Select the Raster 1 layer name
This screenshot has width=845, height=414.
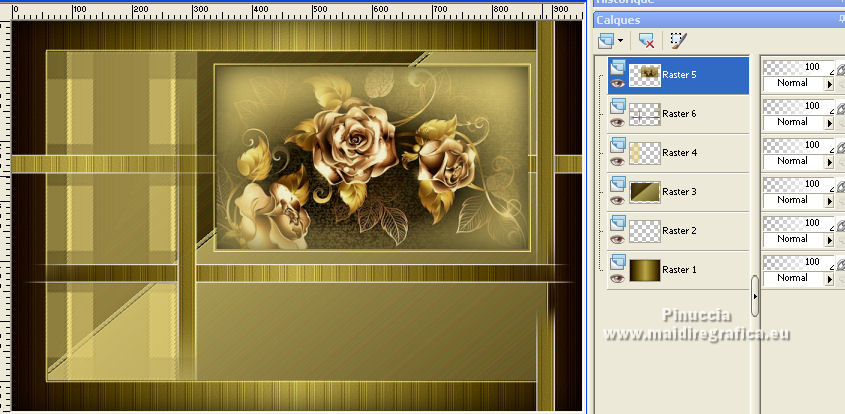point(679,270)
